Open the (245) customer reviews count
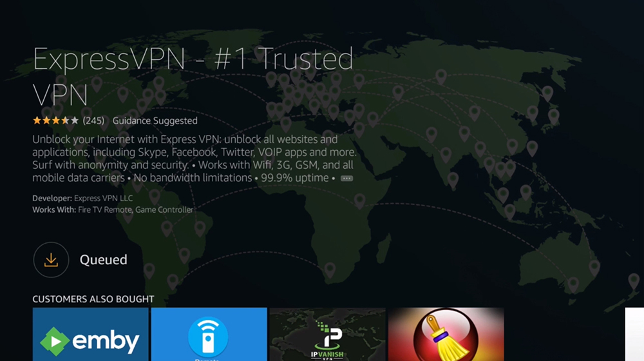Viewport: 644px width, 361px height. 93,121
